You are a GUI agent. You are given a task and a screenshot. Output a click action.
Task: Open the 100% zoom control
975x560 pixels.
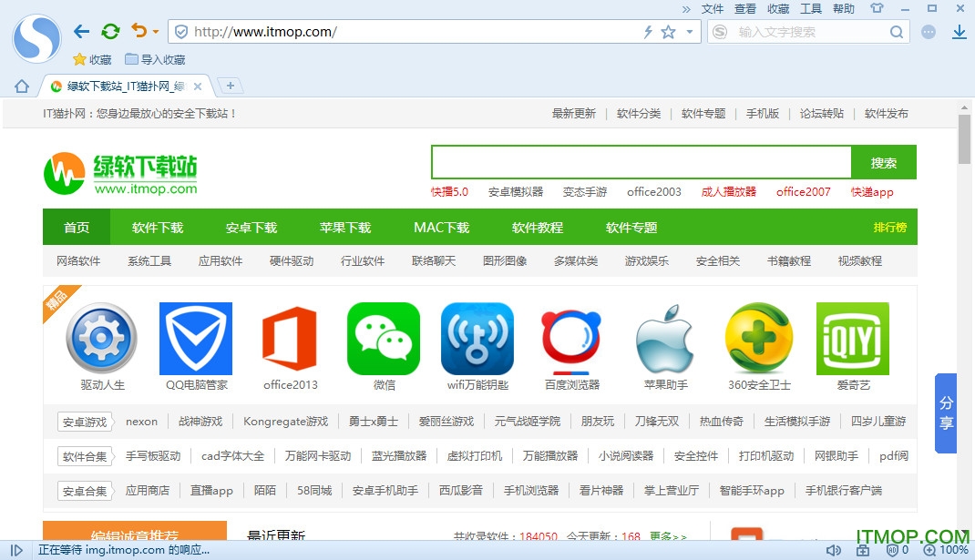[946, 550]
